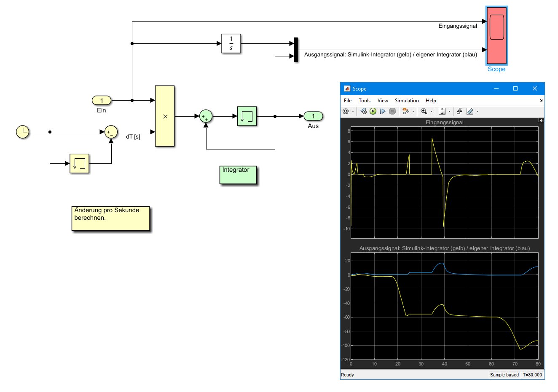Click the Scale axes limits icon
This screenshot has height=392, width=558.
click(442, 111)
